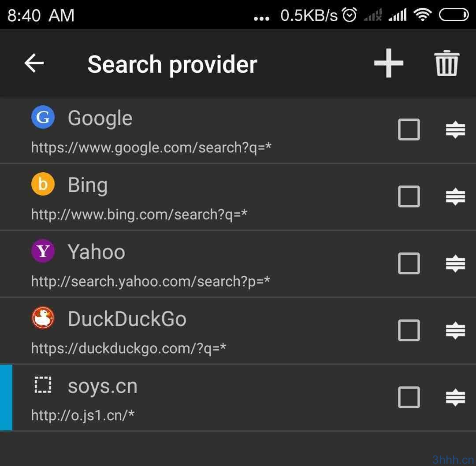Tap the soys.cn reorder handle icon

(x=455, y=398)
